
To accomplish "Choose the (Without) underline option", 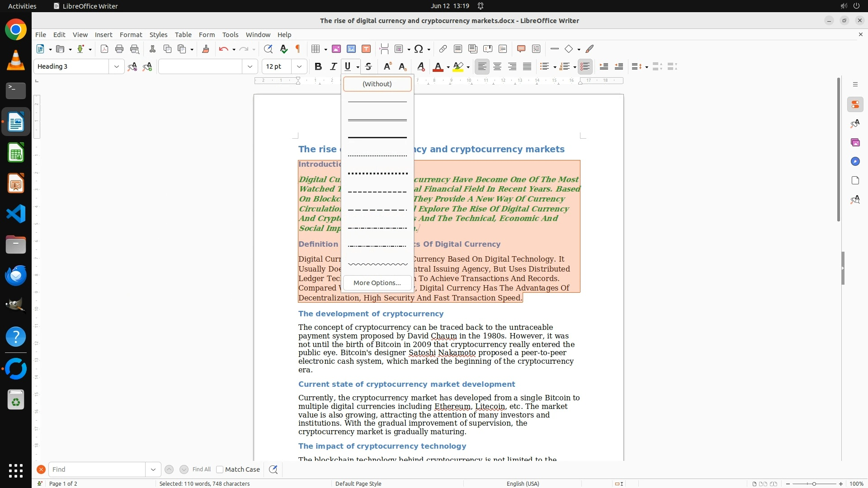I will pyautogui.click(x=377, y=84).
